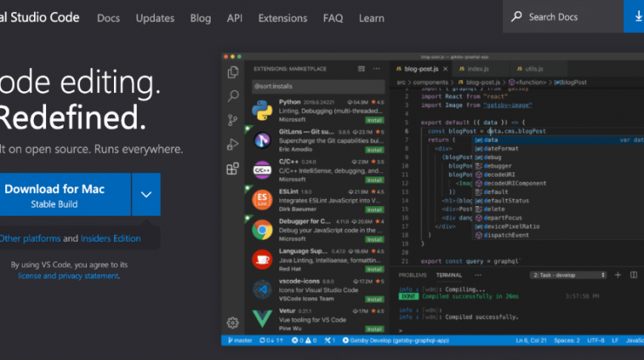Install the Vetur extension

(374, 330)
